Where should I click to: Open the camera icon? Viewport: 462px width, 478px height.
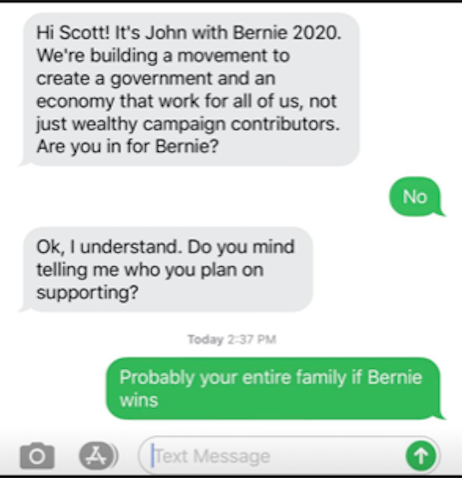[x=37, y=456]
